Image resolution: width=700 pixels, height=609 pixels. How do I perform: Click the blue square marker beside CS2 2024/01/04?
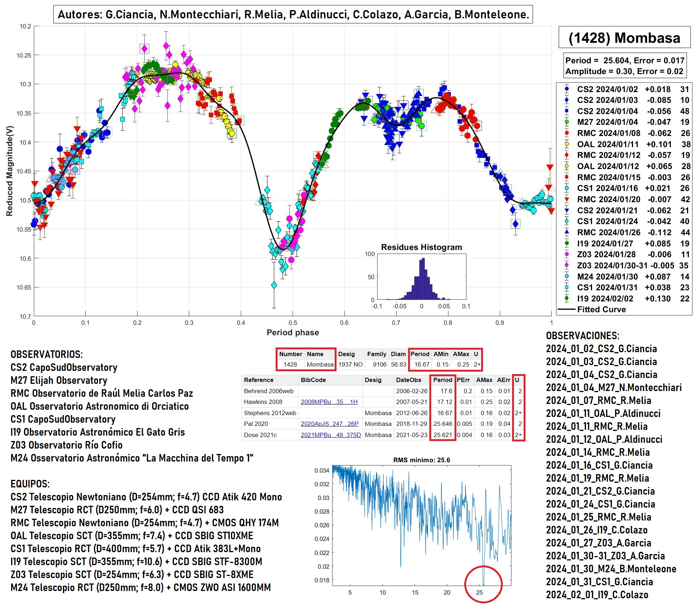[x=567, y=111]
